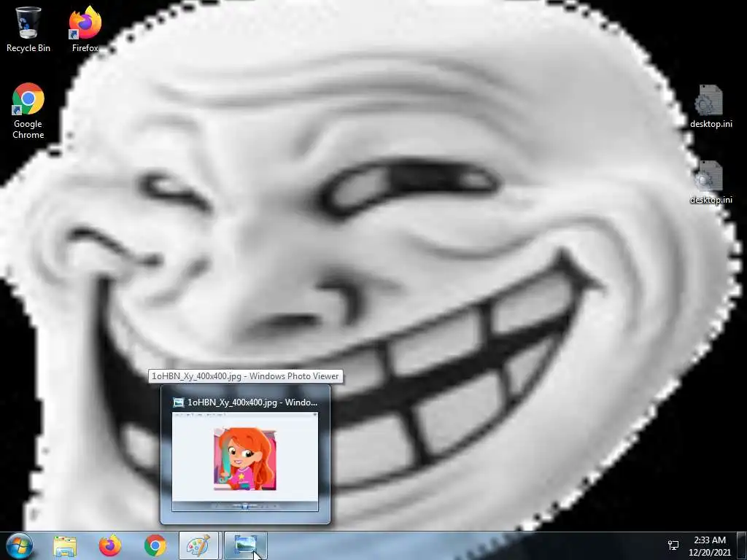Open the Recycle Bin desktop icon
Image resolution: width=747 pixels, height=560 pixels.
28,28
